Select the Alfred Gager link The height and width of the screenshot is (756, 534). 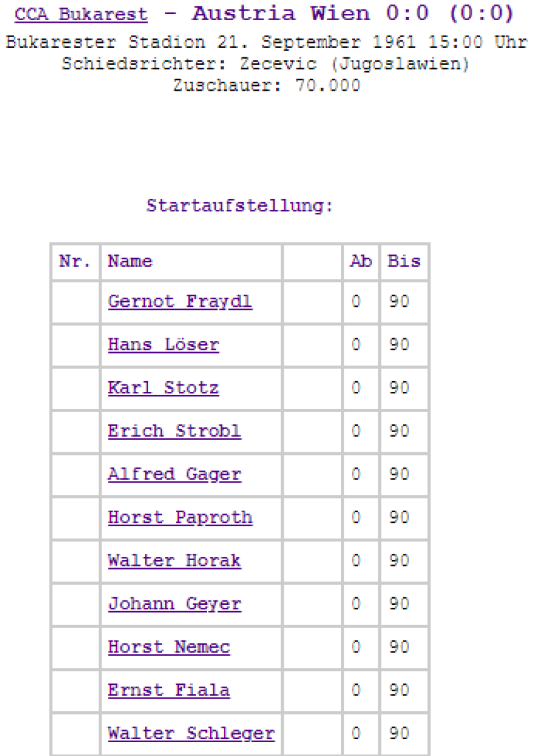[x=174, y=474]
